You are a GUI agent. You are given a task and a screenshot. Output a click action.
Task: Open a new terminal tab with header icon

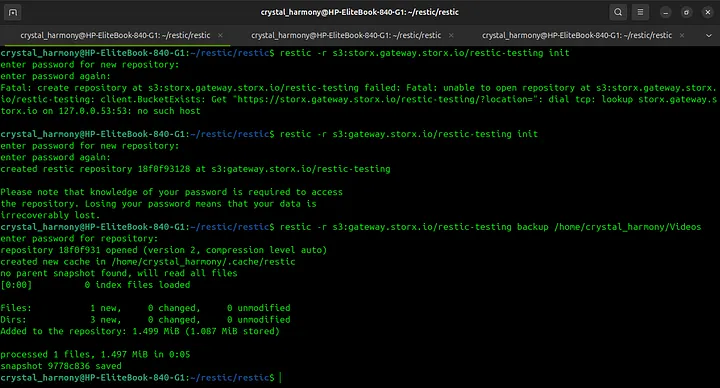click(13, 12)
